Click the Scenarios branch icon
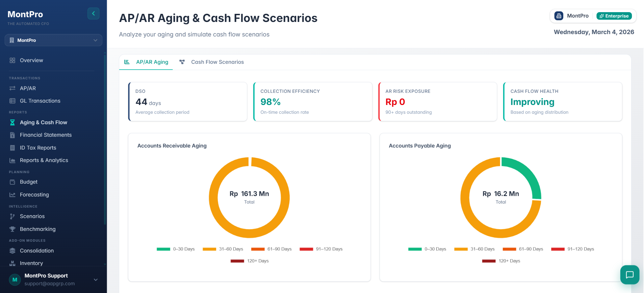This screenshot has height=293, width=644. click(12, 216)
